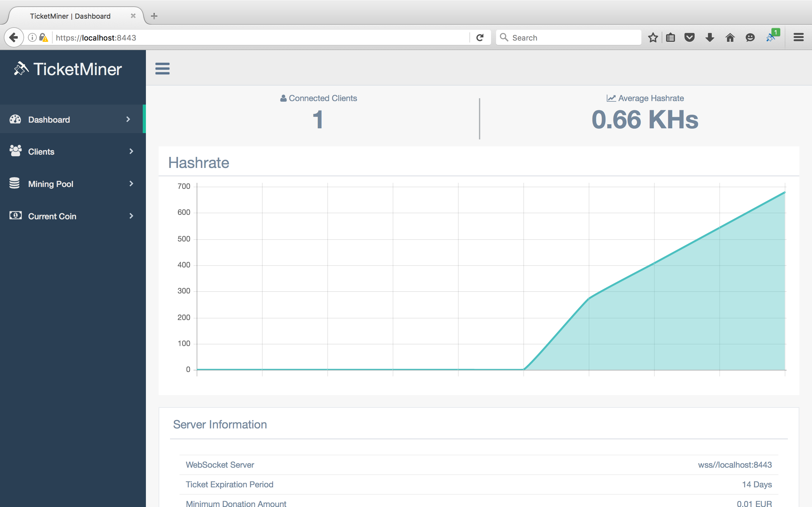The height and width of the screenshot is (507, 812).
Task: Click the Mining Pool database icon
Action: 14,183
